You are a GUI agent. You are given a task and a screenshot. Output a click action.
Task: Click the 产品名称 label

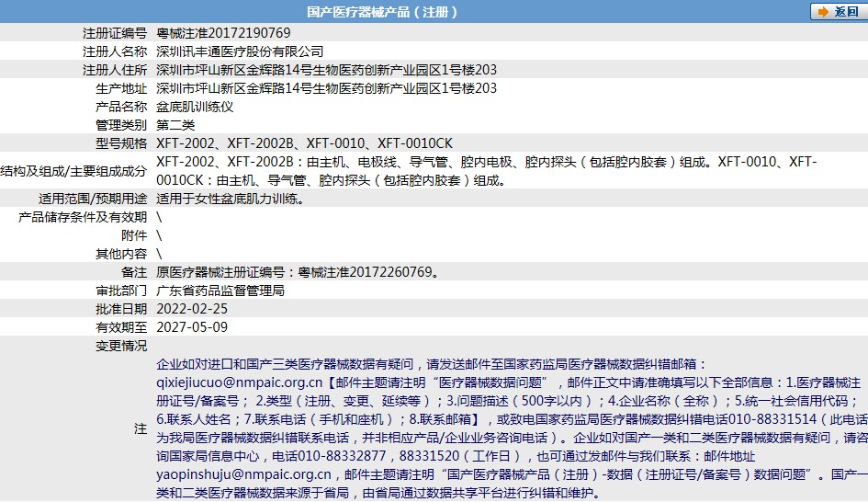(121, 107)
